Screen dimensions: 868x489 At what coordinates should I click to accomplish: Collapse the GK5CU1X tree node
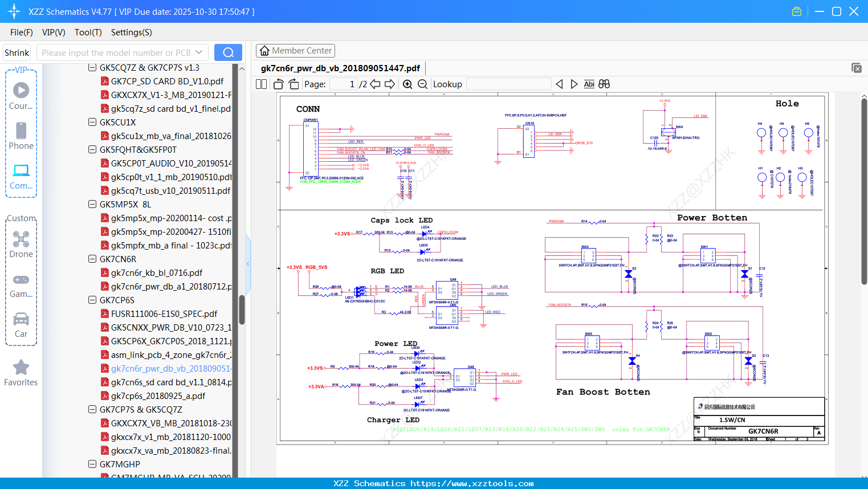[x=92, y=122]
